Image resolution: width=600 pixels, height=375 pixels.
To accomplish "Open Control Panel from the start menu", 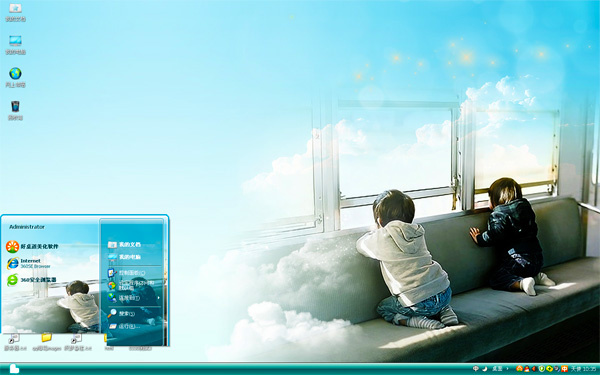I will click(x=126, y=273).
